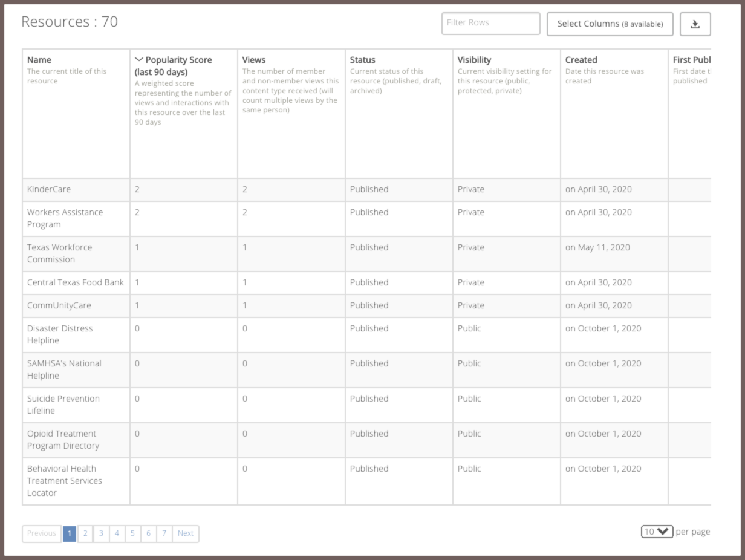This screenshot has height=560, width=745.
Task: Go to page 2 of results
Action: point(85,533)
